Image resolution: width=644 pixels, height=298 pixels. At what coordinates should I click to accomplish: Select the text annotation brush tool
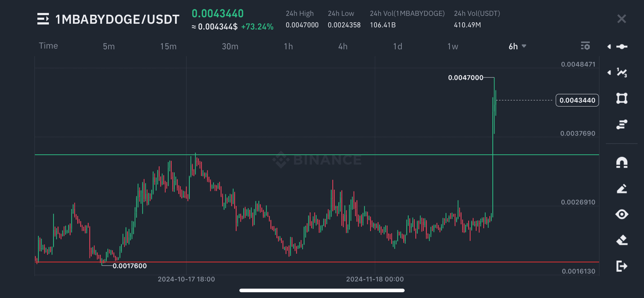622,124
